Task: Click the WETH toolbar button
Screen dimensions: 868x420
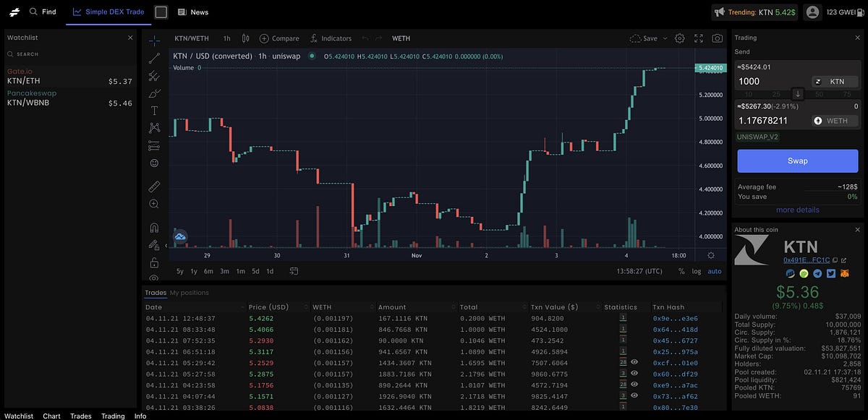Action: [x=401, y=38]
